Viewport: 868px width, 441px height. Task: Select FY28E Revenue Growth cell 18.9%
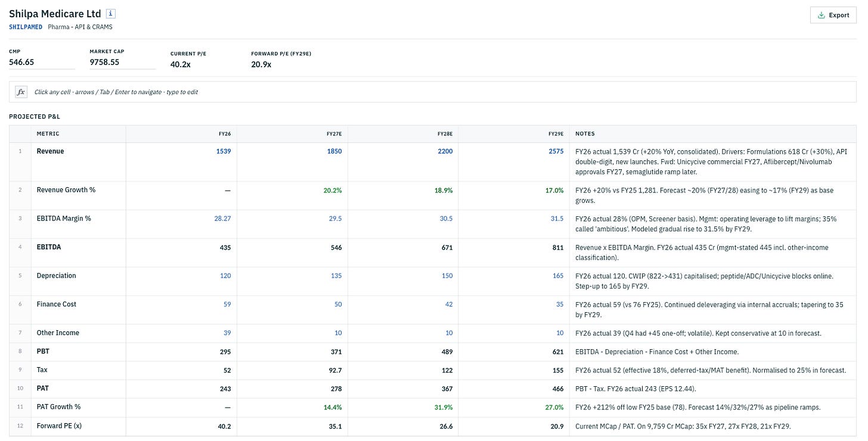click(x=403, y=195)
